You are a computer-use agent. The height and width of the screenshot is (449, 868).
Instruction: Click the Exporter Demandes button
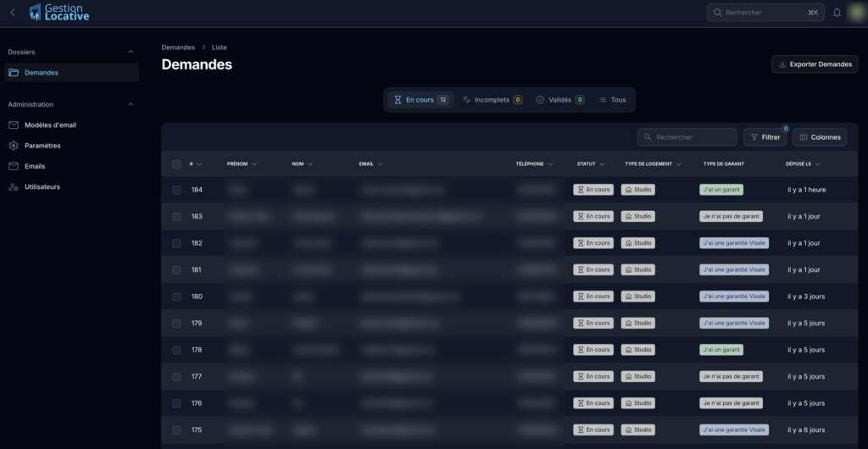pyautogui.click(x=815, y=64)
